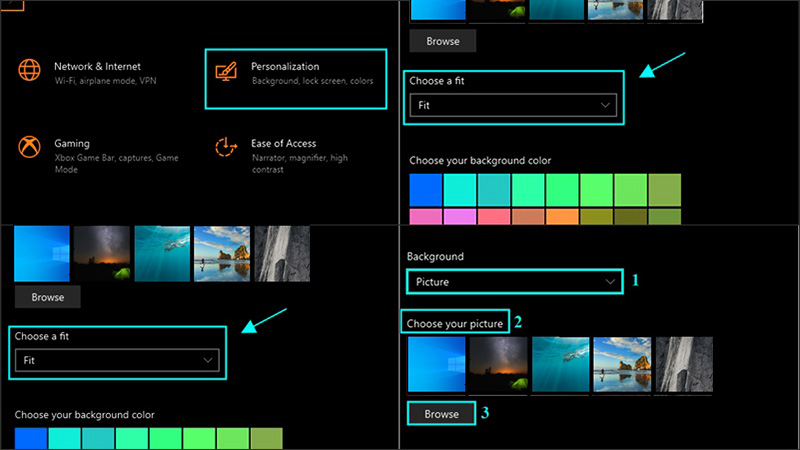Viewport: 800px width, 450px height.
Task: Click the "Background" label above Picture dropdown
Action: click(x=435, y=256)
